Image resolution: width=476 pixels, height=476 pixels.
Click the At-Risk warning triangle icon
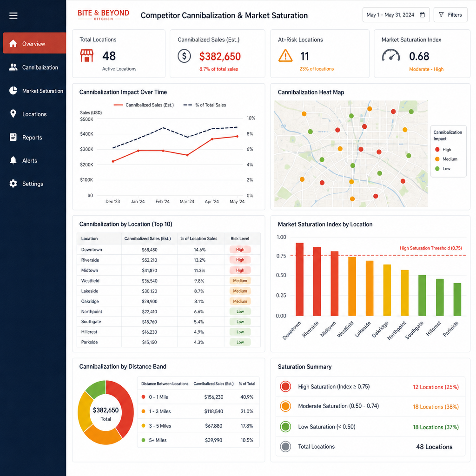(x=285, y=56)
